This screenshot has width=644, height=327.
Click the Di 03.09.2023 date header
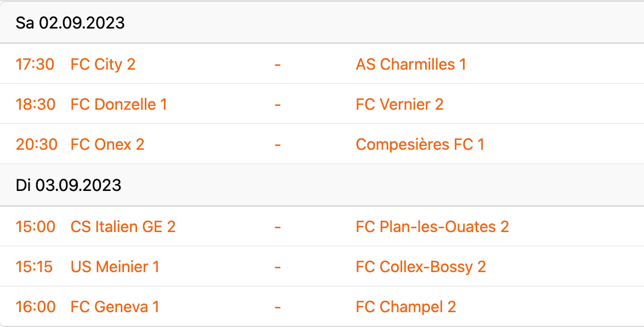click(69, 185)
